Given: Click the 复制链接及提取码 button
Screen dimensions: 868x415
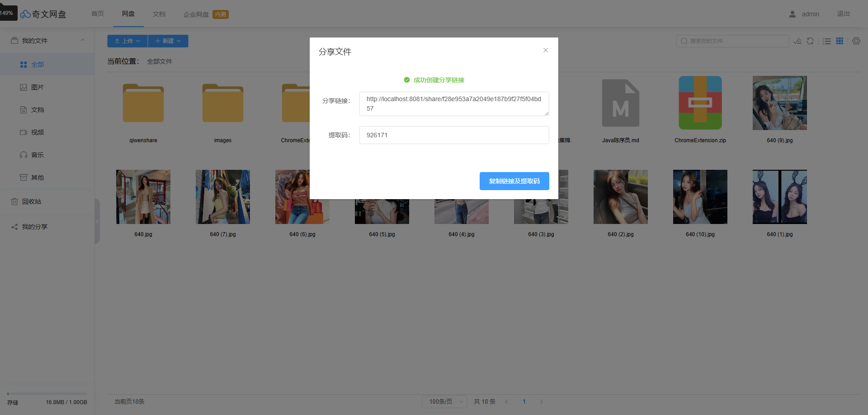Looking at the screenshot, I should pos(514,181).
